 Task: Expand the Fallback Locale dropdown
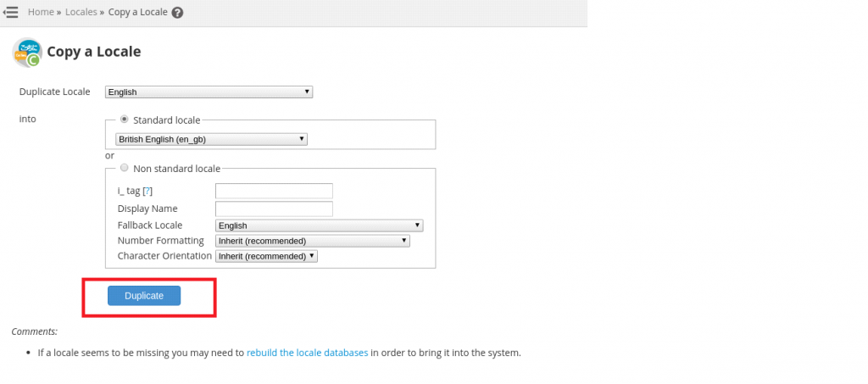(x=319, y=225)
